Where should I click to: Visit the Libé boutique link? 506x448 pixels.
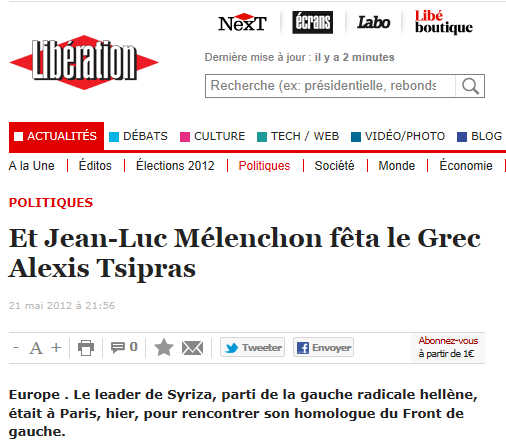tap(443, 22)
